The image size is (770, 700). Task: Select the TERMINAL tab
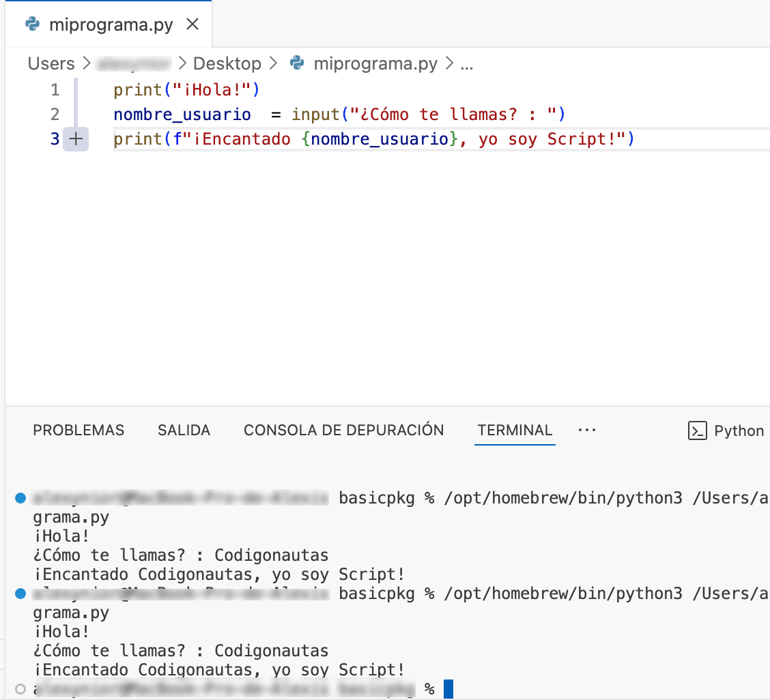515,431
